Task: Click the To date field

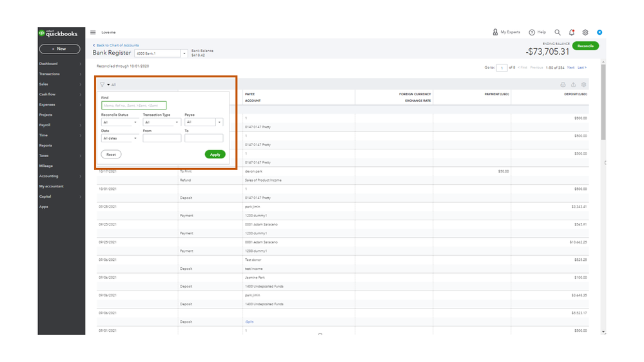Action: click(x=204, y=138)
